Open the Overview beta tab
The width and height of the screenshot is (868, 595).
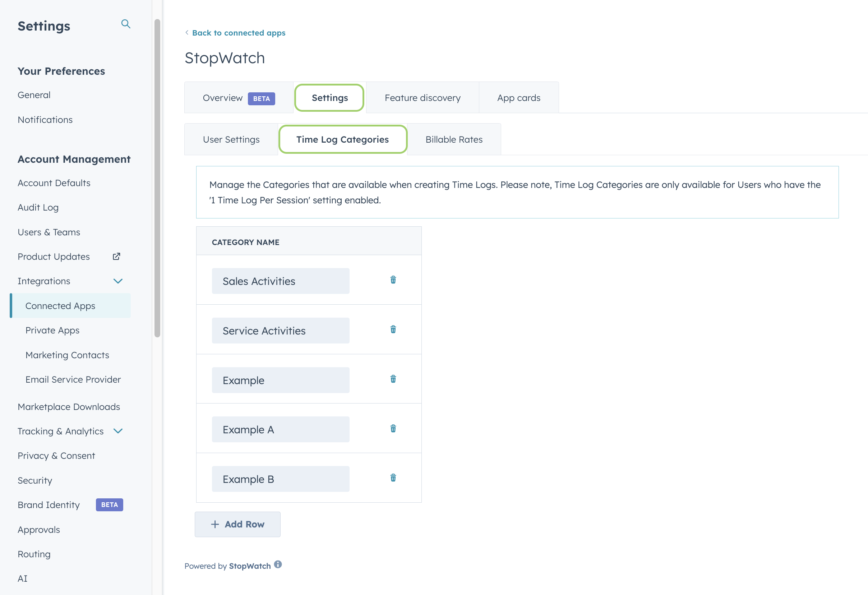click(238, 98)
